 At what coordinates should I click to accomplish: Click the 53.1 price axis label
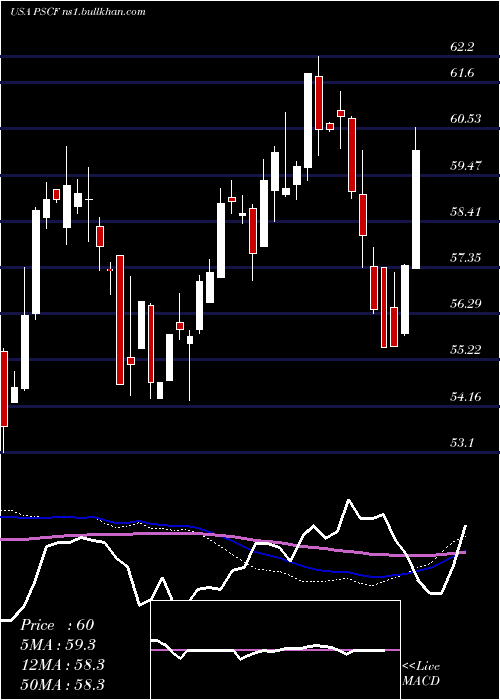tap(462, 442)
